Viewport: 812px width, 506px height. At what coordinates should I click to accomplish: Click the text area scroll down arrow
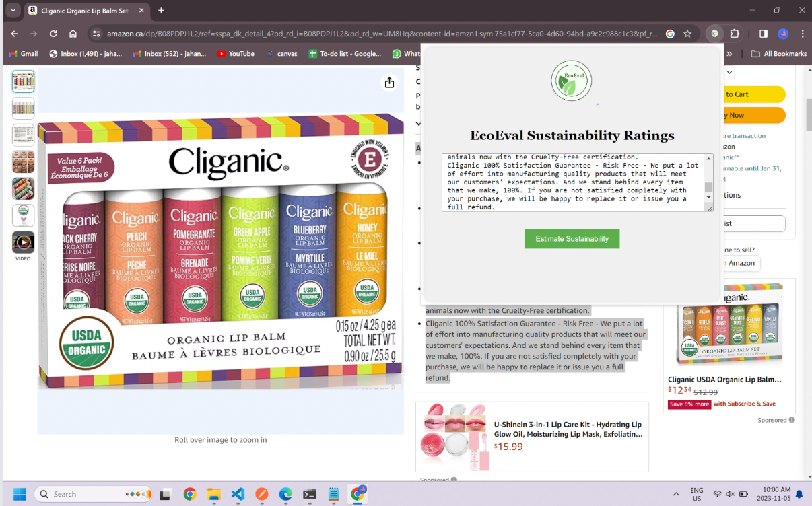pos(708,197)
